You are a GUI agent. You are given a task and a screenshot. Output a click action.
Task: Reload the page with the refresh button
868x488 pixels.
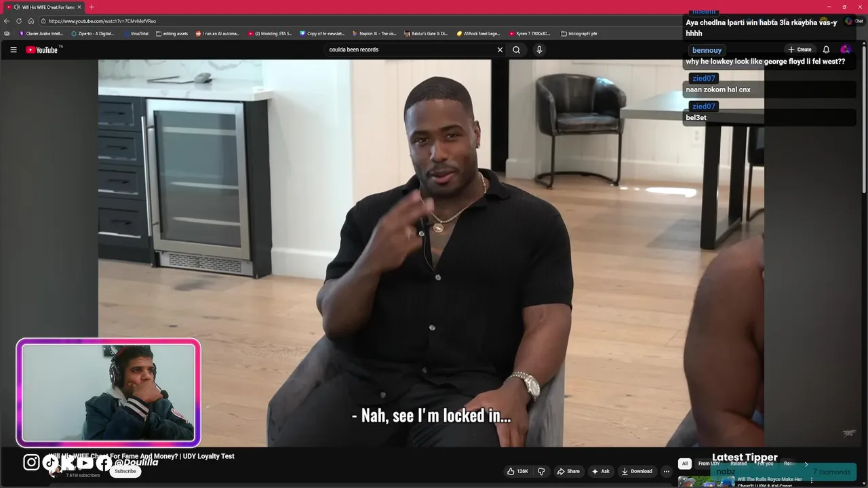(x=19, y=21)
